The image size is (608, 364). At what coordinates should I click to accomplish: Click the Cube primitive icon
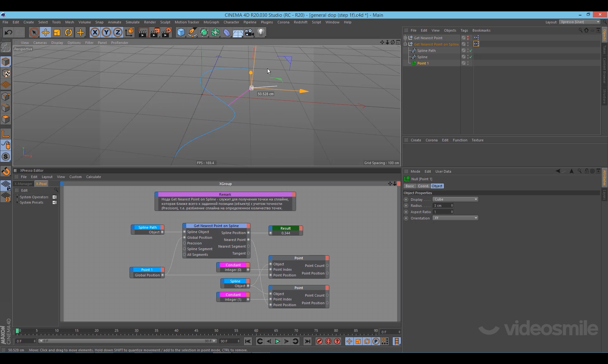click(181, 32)
